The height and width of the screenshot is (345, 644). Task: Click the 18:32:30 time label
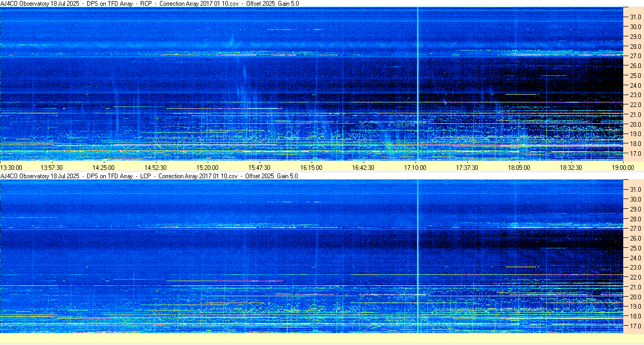click(x=571, y=167)
